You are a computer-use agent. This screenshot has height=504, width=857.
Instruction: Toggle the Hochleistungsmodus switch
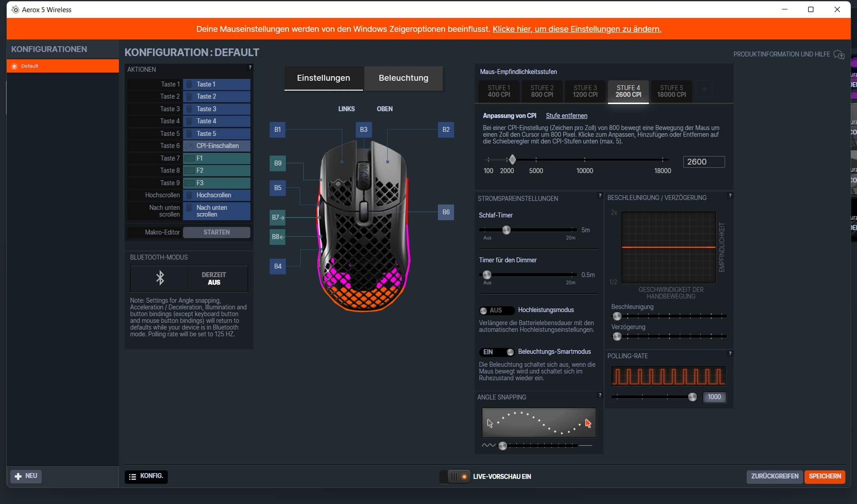coord(496,310)
